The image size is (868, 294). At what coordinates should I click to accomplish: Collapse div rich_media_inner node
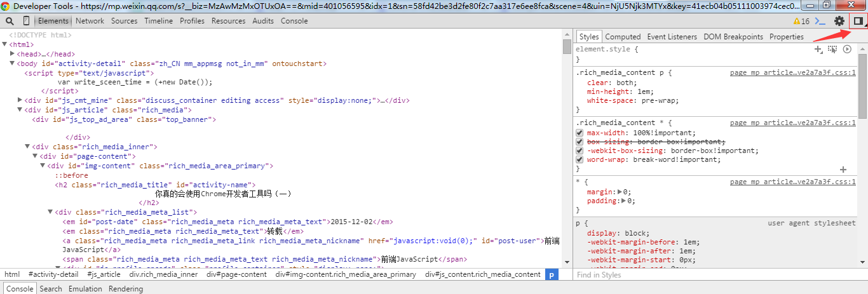(x=28, y=146)
